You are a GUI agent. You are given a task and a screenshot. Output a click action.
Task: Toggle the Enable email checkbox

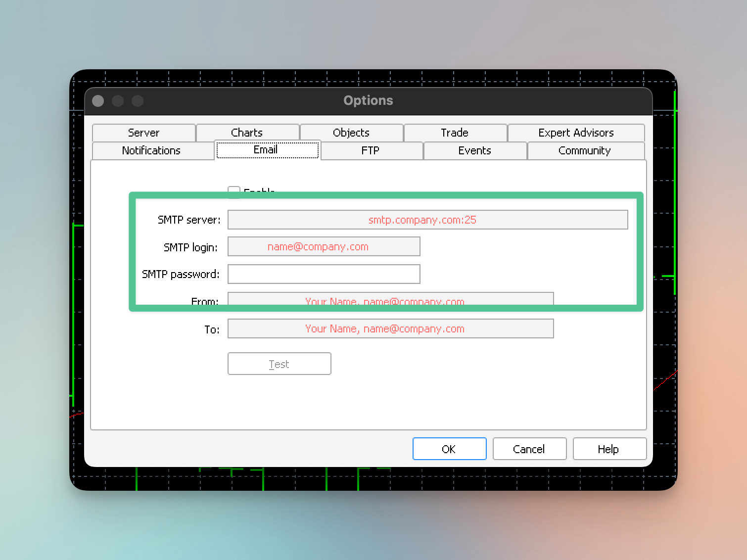pos(233,189)
